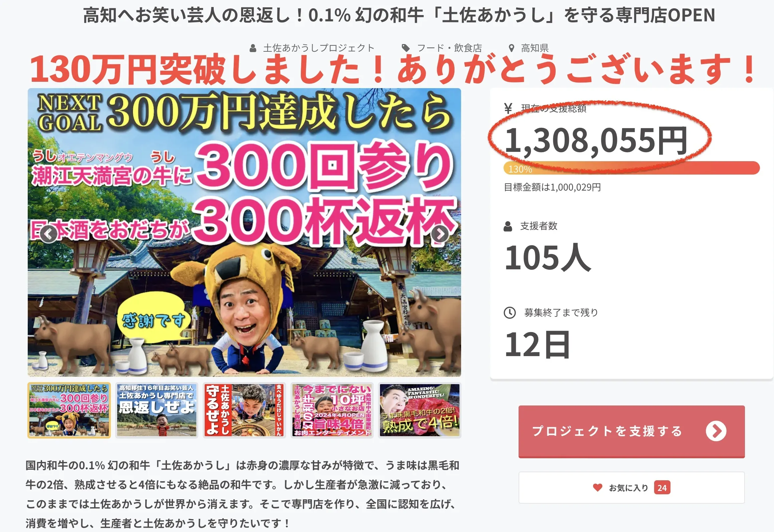Open the フード・飲食店 category link

pos(449,48)
